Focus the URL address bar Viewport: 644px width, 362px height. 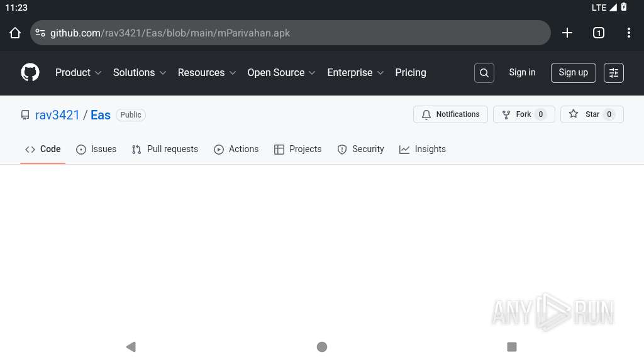(x=291, y=33)
